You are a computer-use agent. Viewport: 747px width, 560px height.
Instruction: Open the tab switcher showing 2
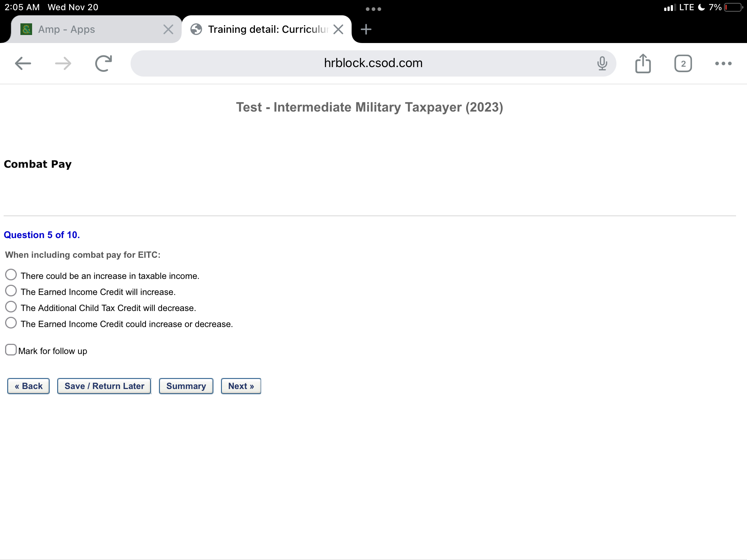[x=683, y=64]
